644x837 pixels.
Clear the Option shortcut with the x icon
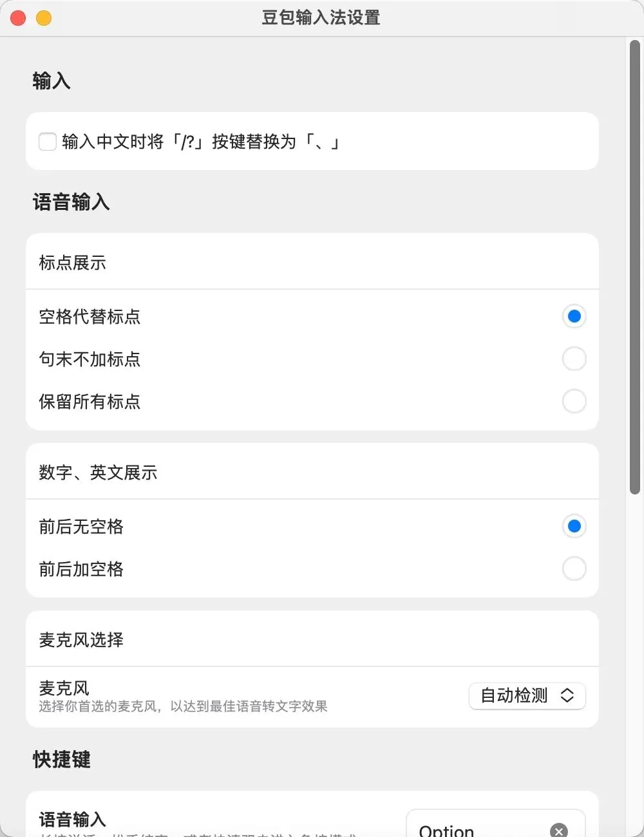559,831
